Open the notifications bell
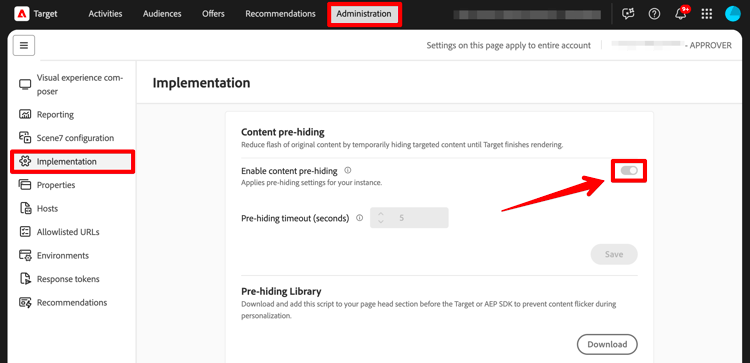Screen dimensions: 750x363 coord(680,14)
